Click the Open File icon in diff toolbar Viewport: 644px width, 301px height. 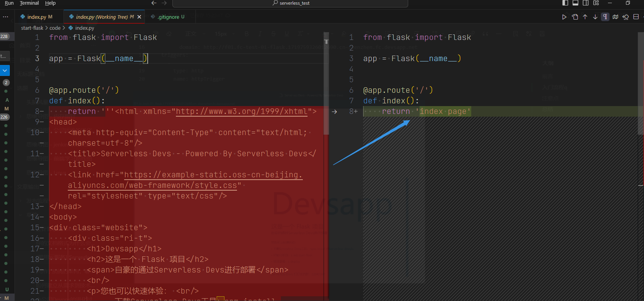point(575,17)
